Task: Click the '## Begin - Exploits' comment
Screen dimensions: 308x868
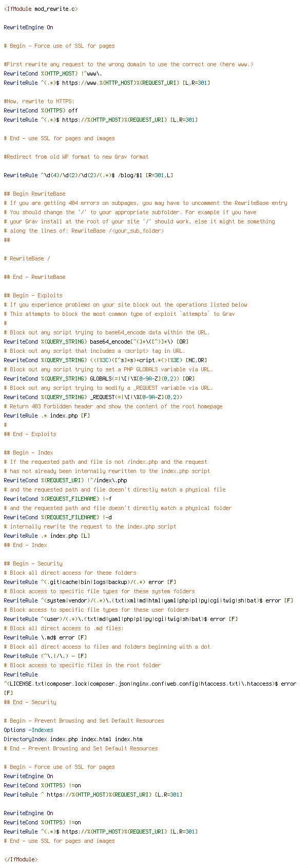Action: [x=33, y=295]
